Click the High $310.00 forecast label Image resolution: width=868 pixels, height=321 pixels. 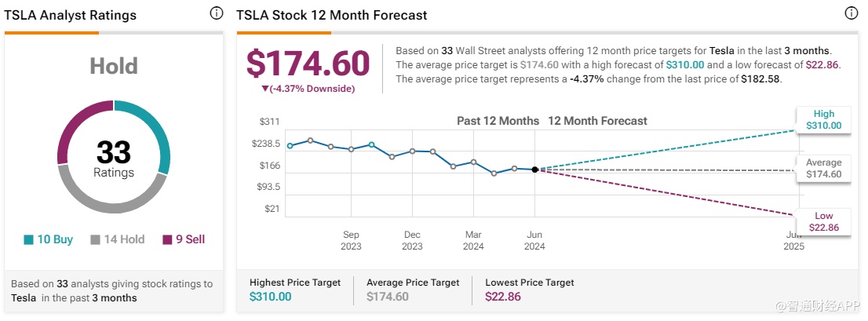pos(823,119)
